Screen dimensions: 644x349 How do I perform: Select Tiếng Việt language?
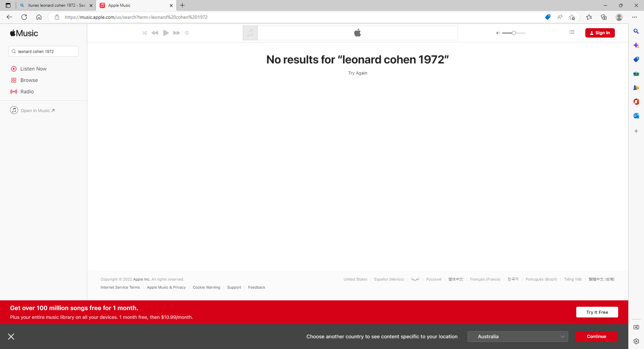point(573,279)
